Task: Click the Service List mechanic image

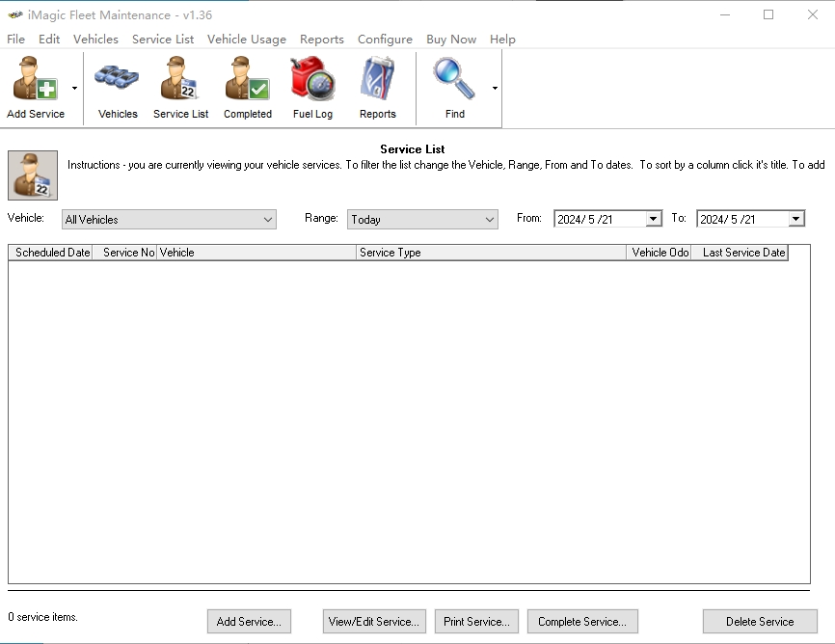Action: [x=33, y=175]
